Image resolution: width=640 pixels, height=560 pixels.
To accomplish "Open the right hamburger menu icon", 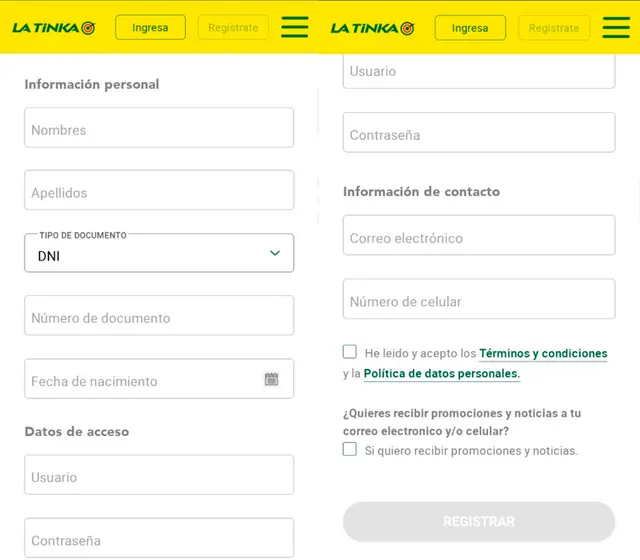I will coord(616,27).
